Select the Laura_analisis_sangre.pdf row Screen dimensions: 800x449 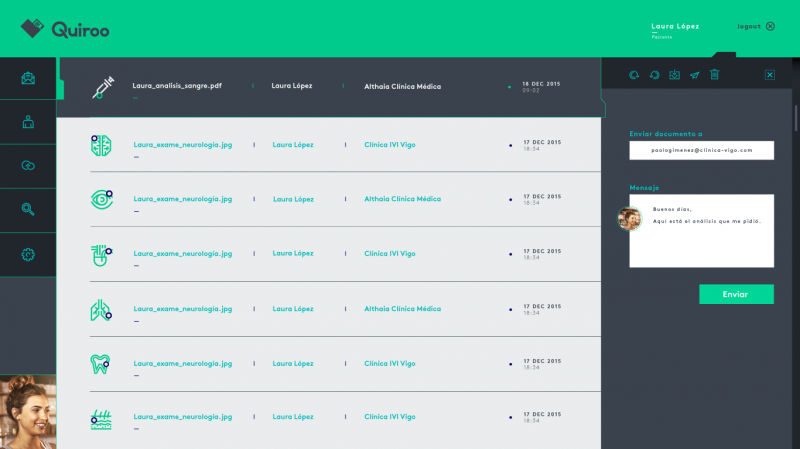(330, 87)
